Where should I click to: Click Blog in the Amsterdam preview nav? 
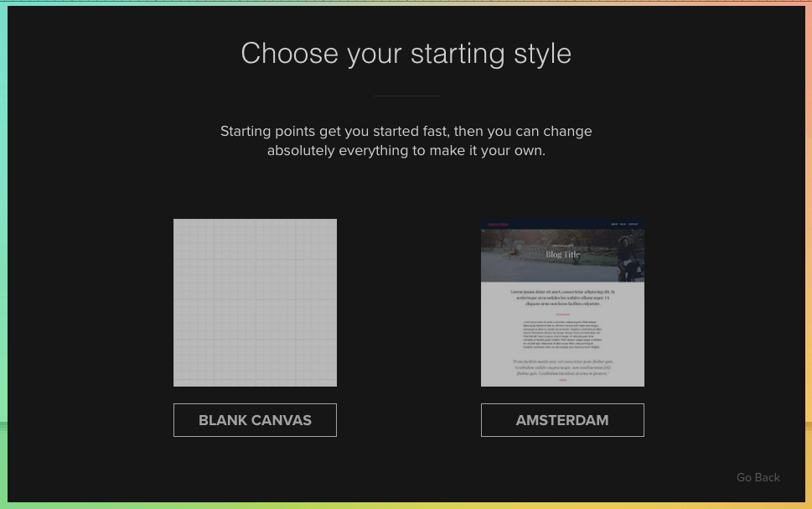click(x=623, y=224)
